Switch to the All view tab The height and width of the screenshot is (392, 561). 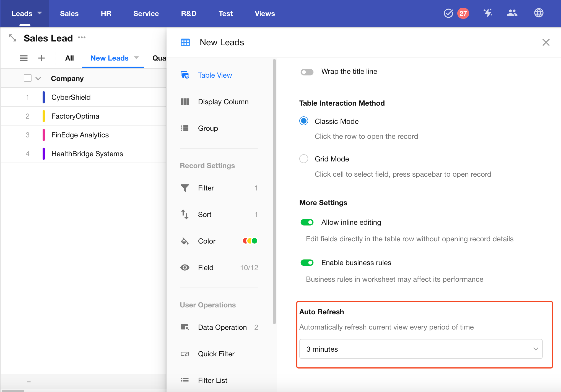69,58
